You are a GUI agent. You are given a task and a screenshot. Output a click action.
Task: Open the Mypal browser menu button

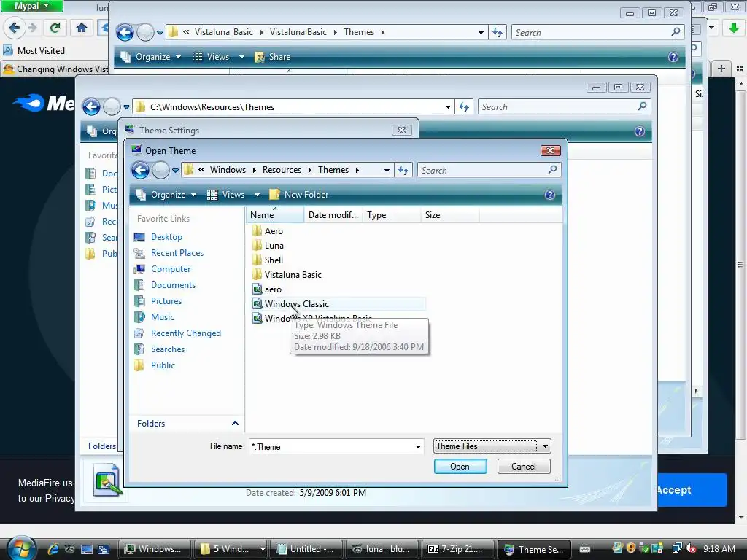pos(31,6)
